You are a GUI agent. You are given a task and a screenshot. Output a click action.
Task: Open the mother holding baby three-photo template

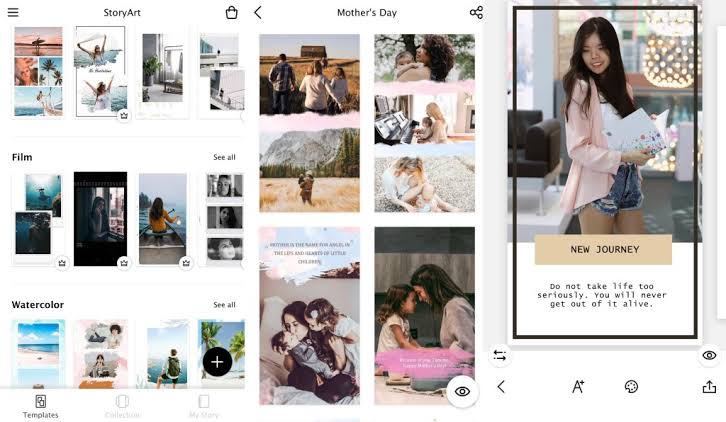pos(425,123)
